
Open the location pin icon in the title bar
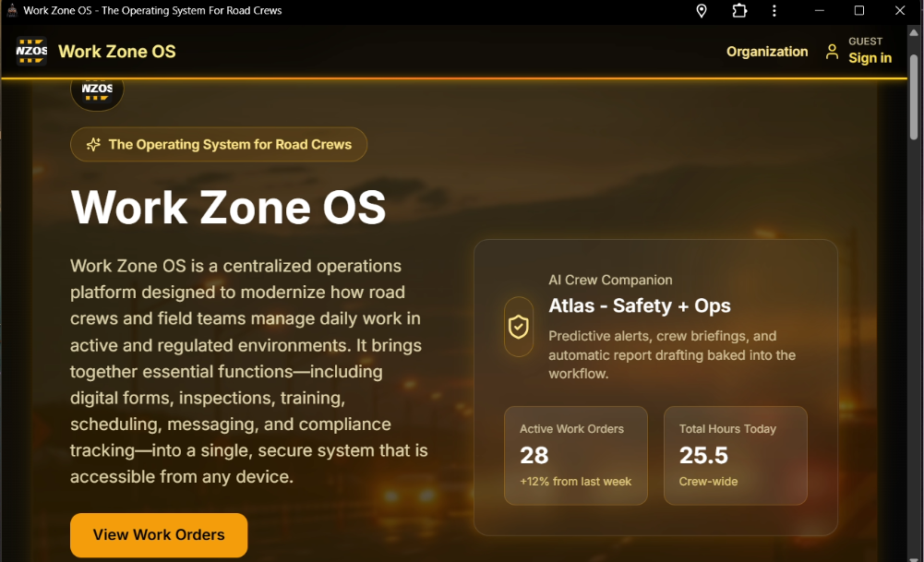click(701, 11)
